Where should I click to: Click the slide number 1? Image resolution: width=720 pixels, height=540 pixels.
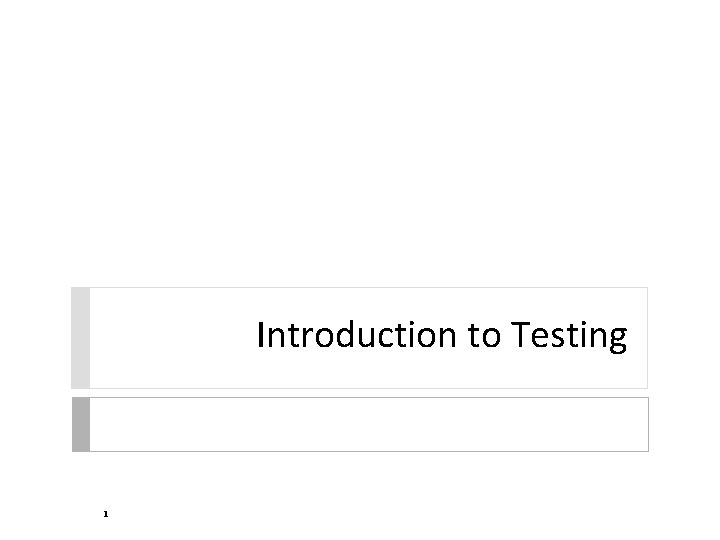point(104,514)
